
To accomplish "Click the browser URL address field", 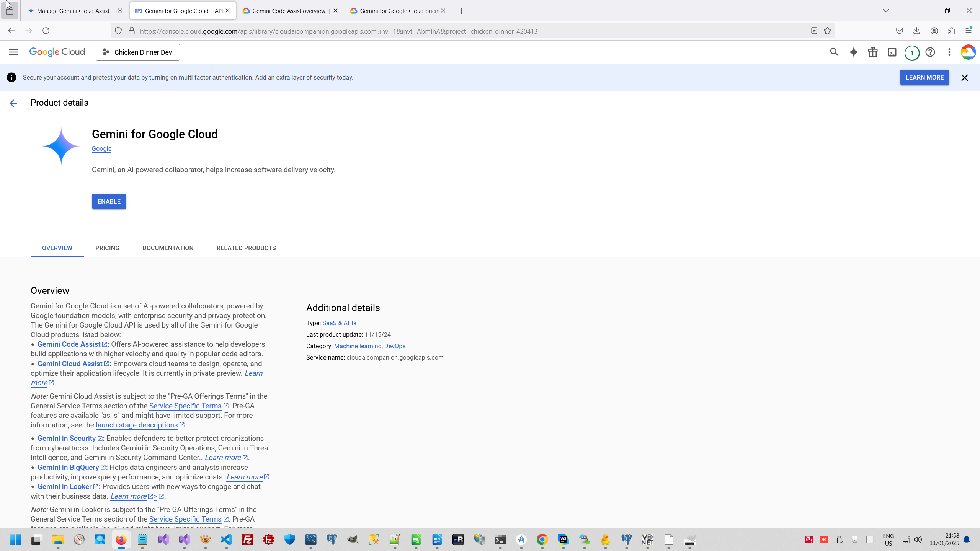I will click(x=459, y=31).
